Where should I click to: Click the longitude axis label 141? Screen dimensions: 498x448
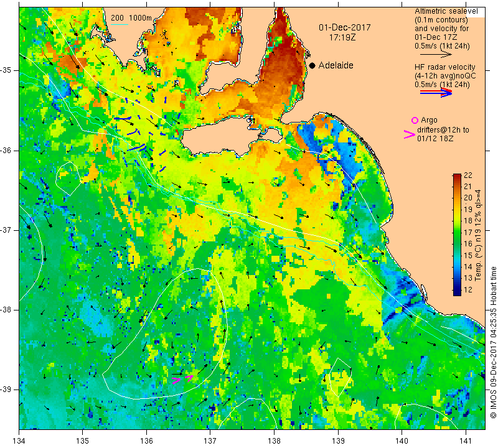coord(466,441)
